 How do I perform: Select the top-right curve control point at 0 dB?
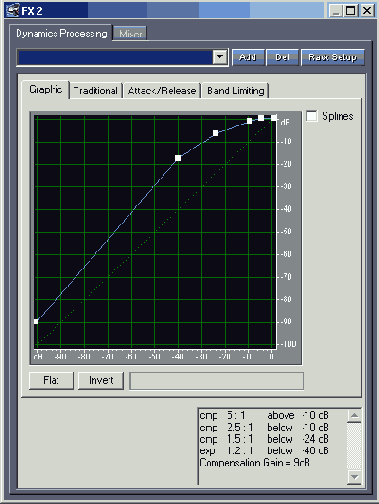click(x=274, y=118)
